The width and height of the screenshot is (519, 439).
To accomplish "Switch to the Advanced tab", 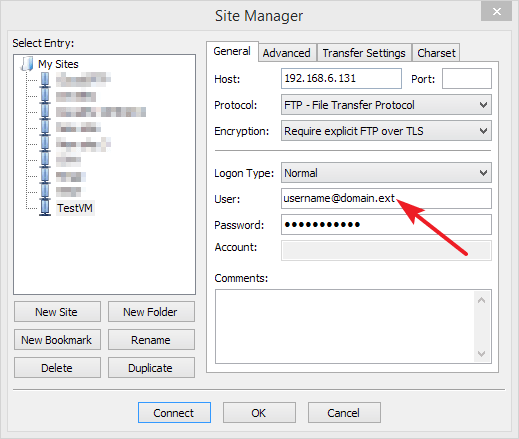I will pos(286,53).
